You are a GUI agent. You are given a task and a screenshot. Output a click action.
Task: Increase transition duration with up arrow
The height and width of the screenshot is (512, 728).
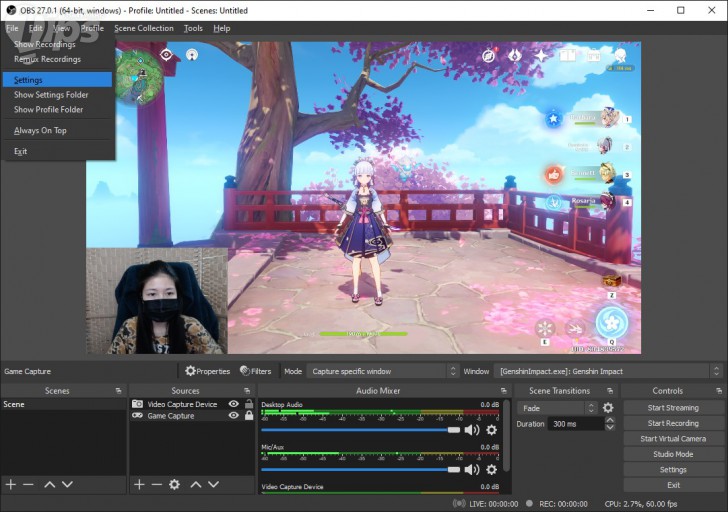pyautogui.click(x=610, y=420)
